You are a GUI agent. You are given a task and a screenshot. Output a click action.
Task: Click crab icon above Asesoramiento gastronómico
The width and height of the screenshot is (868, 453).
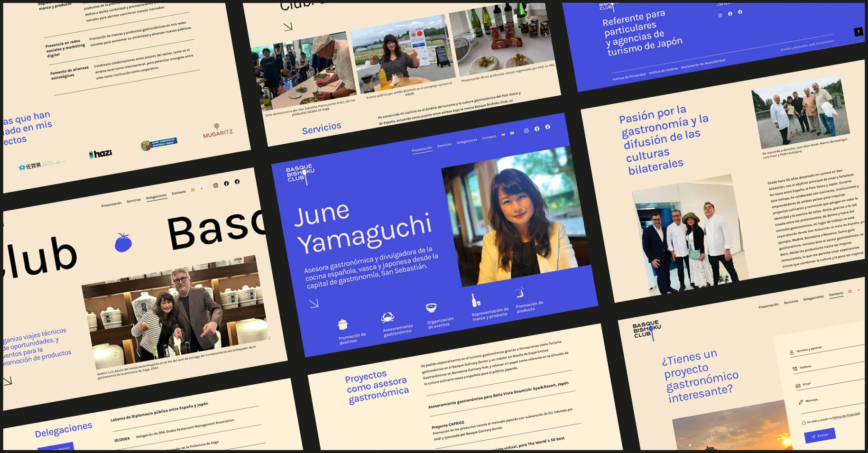tap(388, 317)
